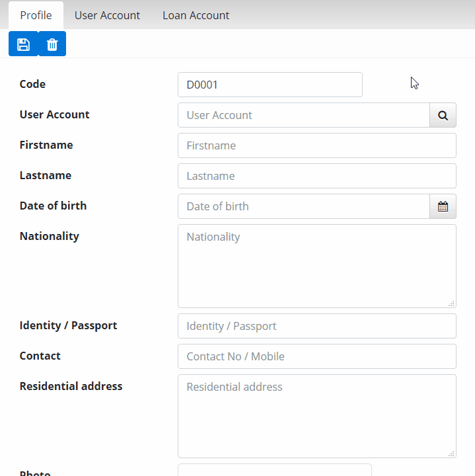Open the Loan Account tab
This screenshot has height=476, width=475.
[196, 15]
